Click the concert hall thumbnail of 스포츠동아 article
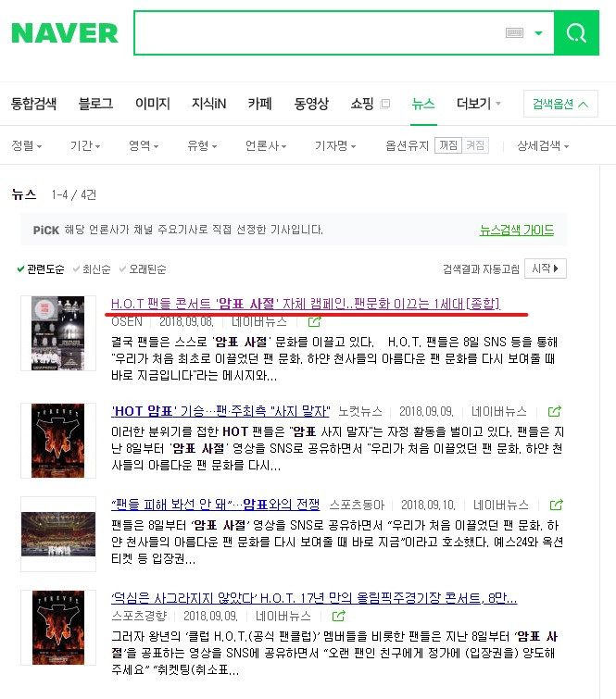This screenshot has width=616, height=699. coord(58,534)
